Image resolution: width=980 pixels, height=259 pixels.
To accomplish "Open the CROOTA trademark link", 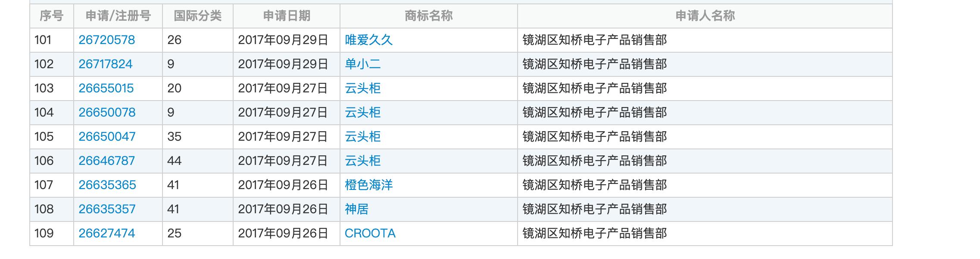I will coord(370,234).
